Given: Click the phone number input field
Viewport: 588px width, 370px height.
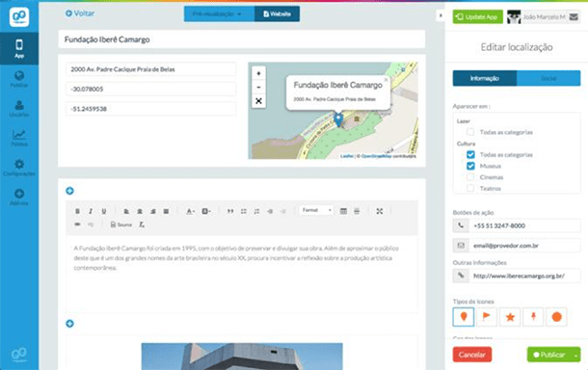Looking at the screenshot, I should point(525,225).
